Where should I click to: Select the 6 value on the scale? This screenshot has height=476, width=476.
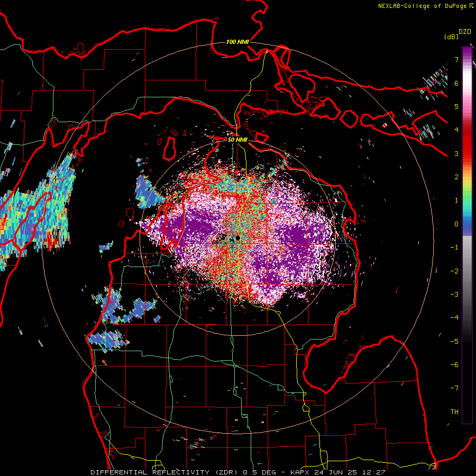(x=456, y=83)
